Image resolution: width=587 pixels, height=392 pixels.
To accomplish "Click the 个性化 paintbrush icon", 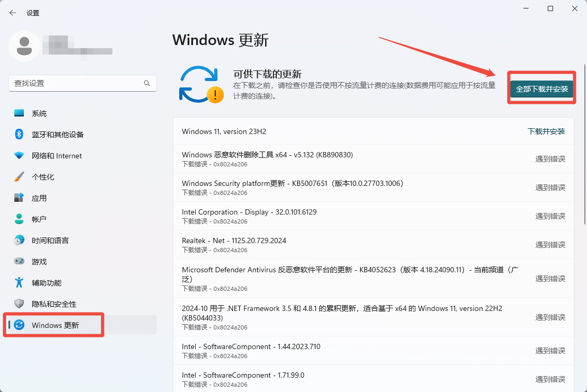I will coord(19,176).
